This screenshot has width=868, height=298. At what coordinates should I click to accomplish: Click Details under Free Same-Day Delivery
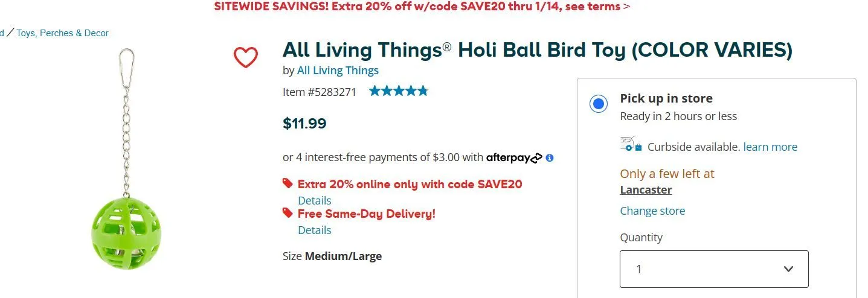pos(314,230)
